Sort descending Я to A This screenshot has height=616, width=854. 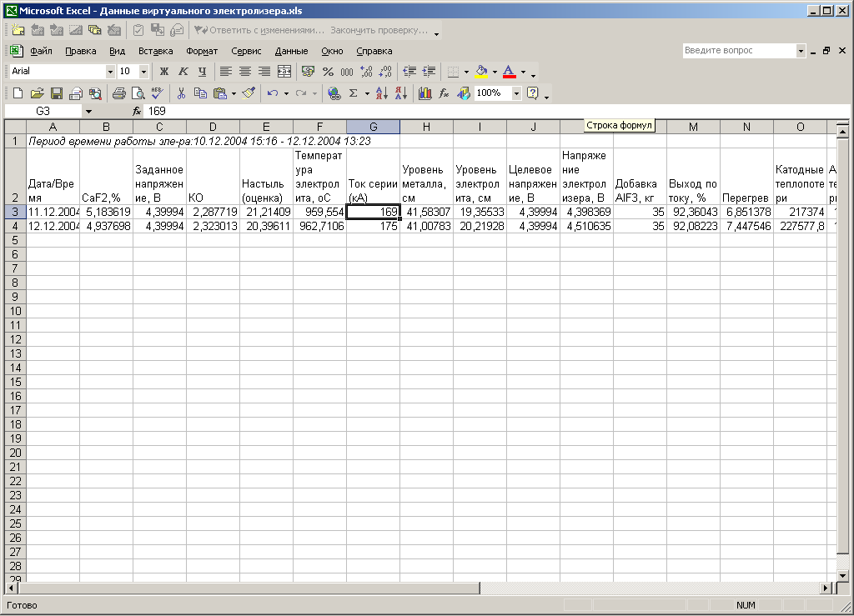tap(401, 93)
